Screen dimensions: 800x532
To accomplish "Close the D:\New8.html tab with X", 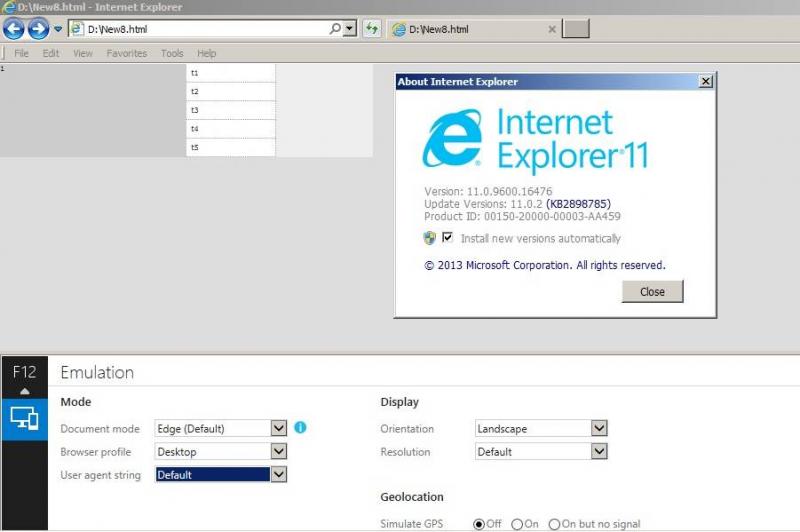I will tap(551, 29).
